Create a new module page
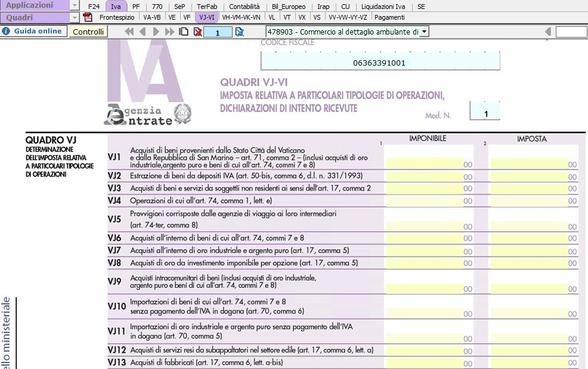Viewport: 588px width, 369px height. [184, 32]
